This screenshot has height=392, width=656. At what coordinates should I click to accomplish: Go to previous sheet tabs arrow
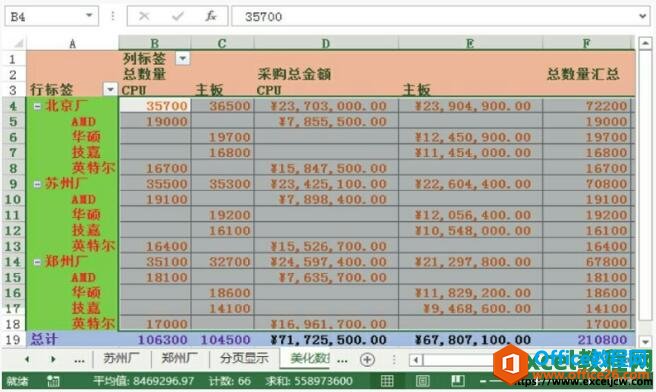27,359
